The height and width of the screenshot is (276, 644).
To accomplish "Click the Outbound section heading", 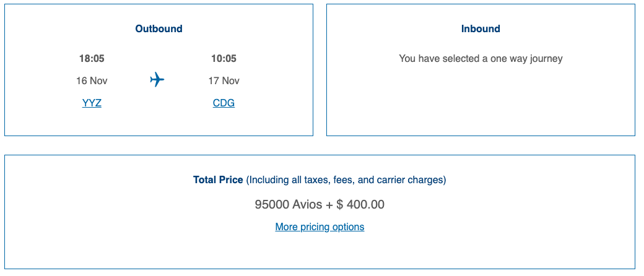I will [159, 29].
